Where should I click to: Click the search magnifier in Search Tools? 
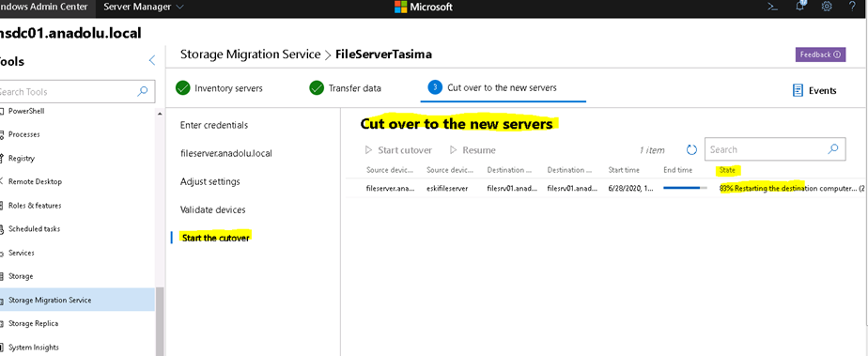[x=142, y=91]
